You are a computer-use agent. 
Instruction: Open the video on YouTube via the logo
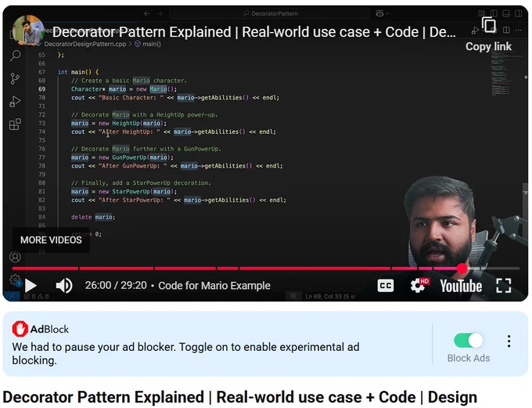461,286
